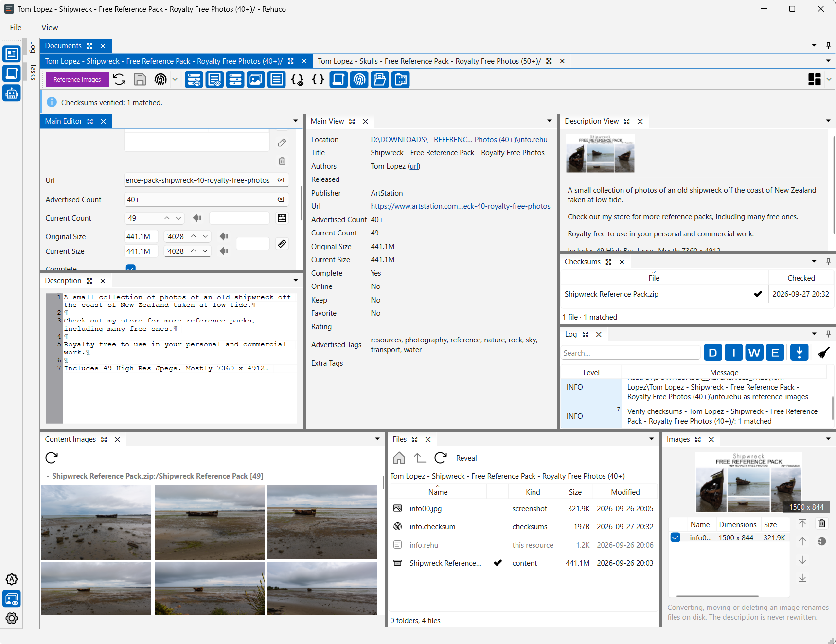The height and width of the screenshot is (644, 836).
Task: Switch to the Tom Lopez - Skulls tab
Action: [x=429, y=61]
